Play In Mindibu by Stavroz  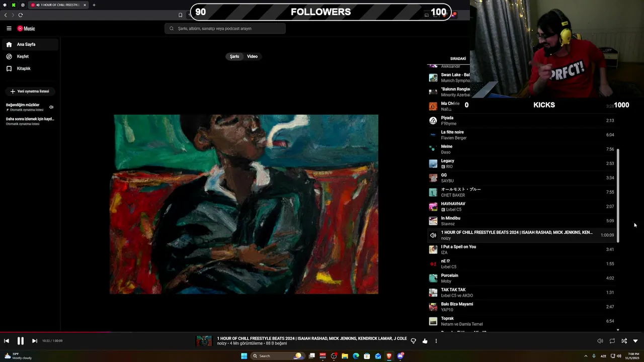click(521, 221)
